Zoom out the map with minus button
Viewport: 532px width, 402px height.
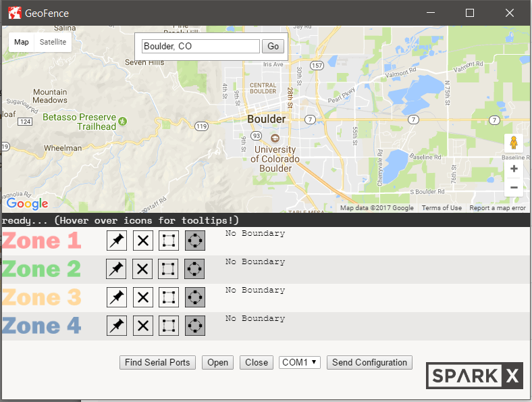point(514,187)
